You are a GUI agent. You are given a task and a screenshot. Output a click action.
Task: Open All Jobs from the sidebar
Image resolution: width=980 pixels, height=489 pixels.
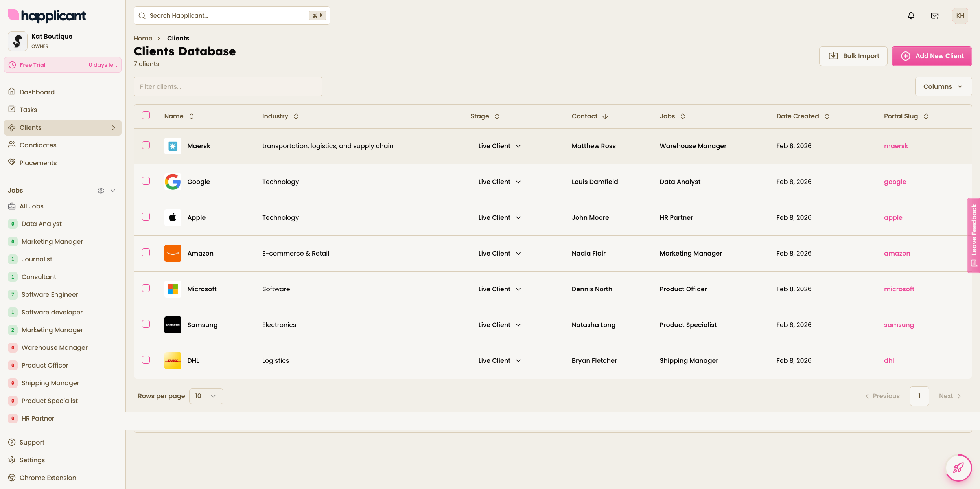31,206
